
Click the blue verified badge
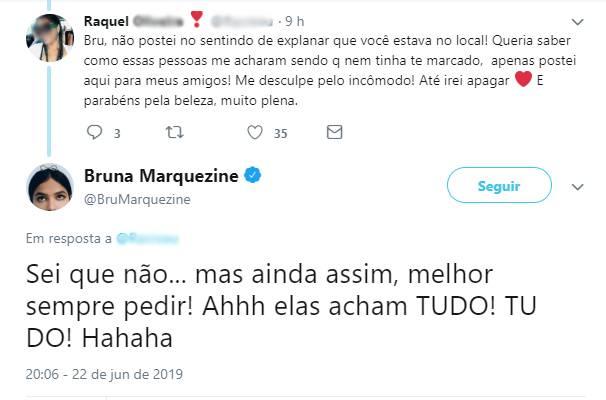254,177
